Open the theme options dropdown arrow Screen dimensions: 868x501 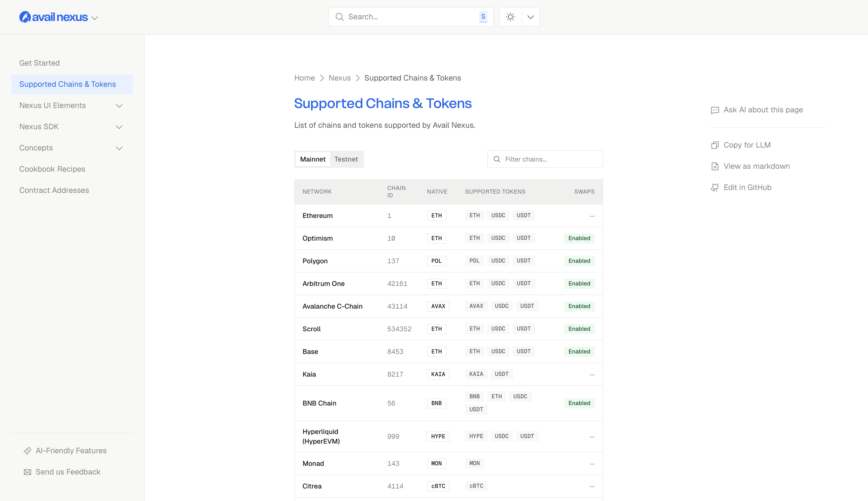pyautogui.click(x=530, y=17)
